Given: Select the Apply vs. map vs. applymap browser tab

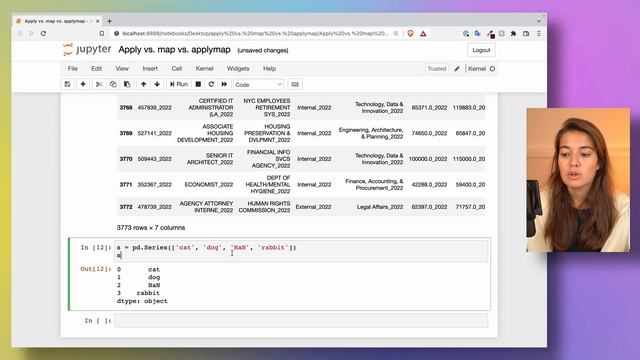Looking at the screenshot, I should tap(56, 21).
